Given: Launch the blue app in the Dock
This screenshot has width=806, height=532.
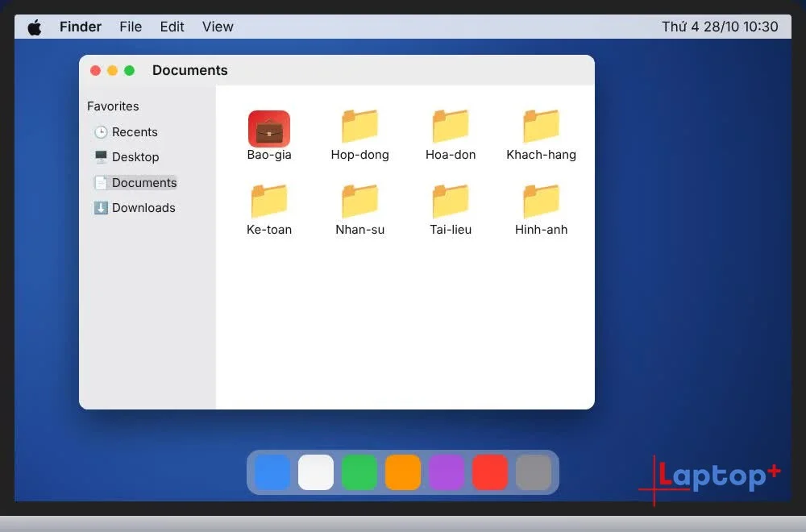Looking at the screenshot, I should click(272, 472).
